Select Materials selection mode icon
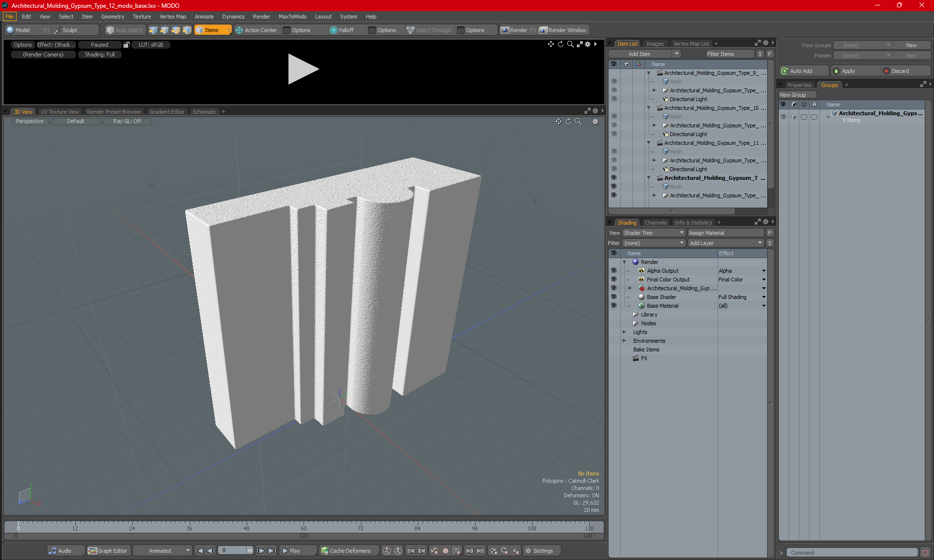This screenshot has width=934, height=560. pos(187,30)
